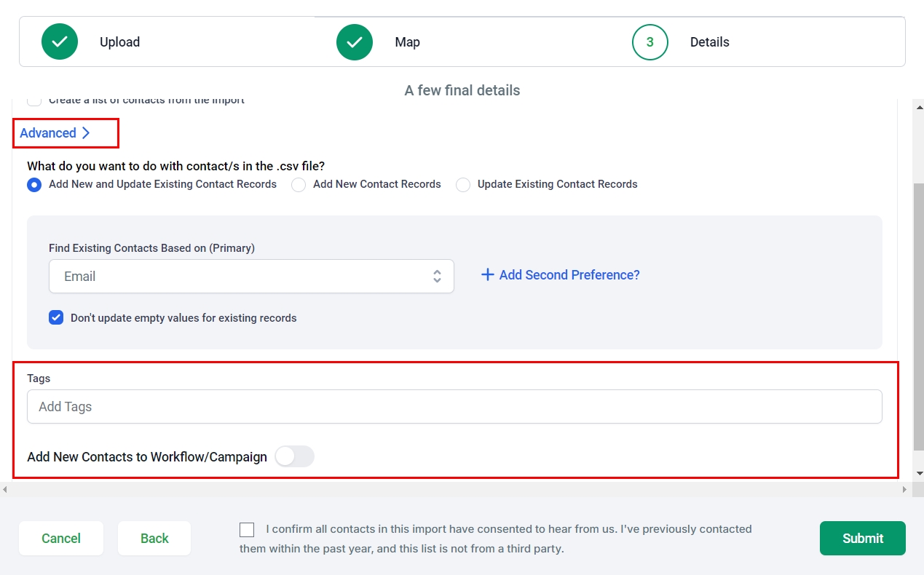Select Add New and Update Existing Contact Records
The width and height of the screenshot is (924, 575).
pos(34,185)
